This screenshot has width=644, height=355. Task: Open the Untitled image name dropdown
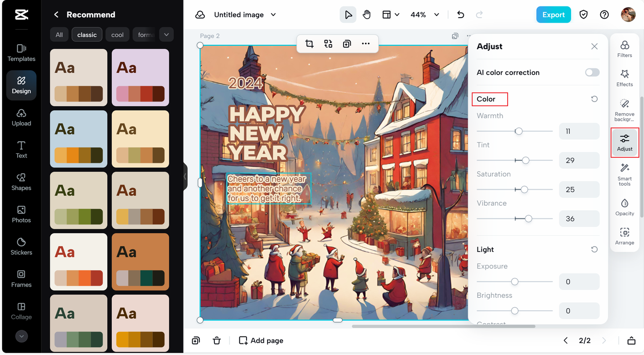coord(245,15)
